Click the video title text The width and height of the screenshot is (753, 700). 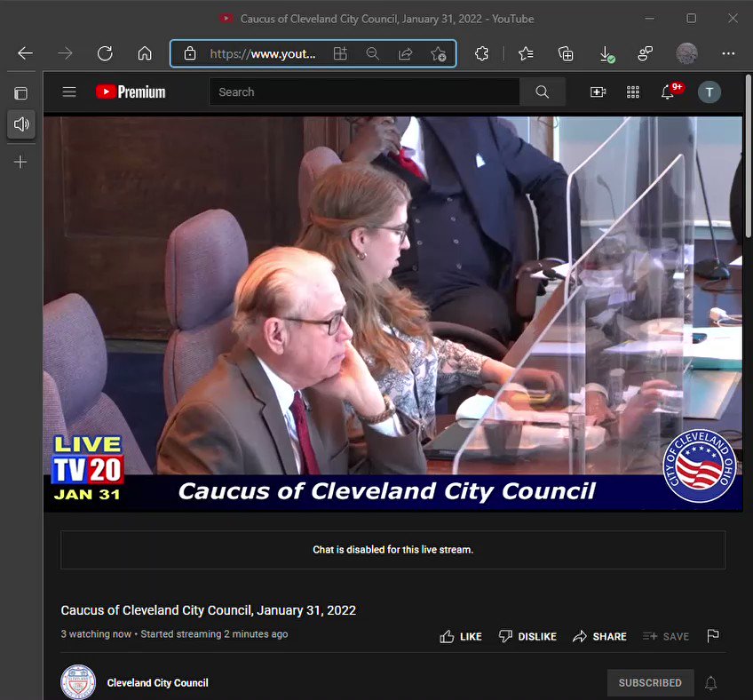(x=209, y=610)
